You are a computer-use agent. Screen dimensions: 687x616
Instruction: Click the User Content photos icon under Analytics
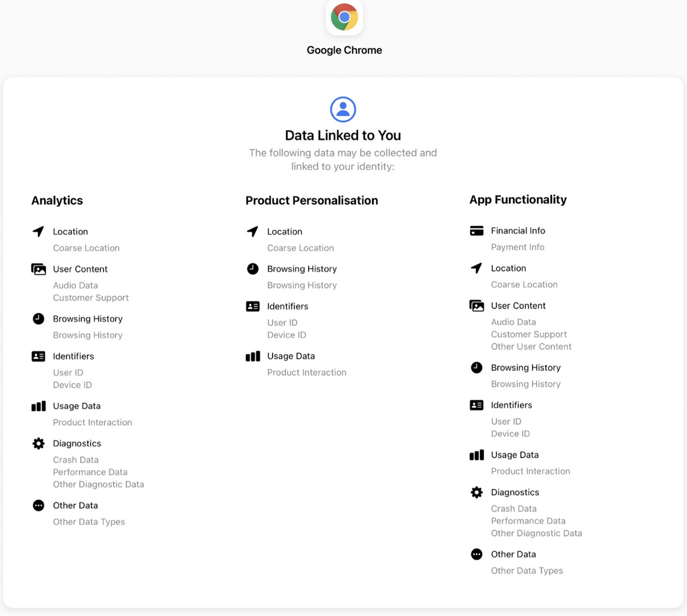pos(38,269)
